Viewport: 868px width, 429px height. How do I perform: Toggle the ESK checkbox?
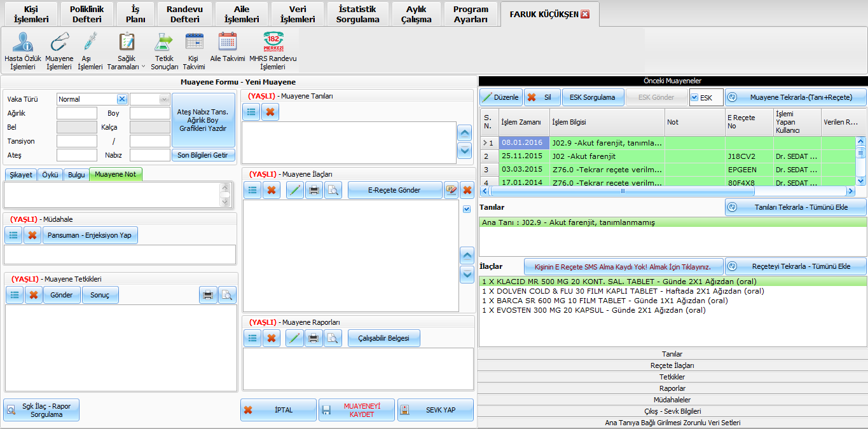[x=694, y=97]
